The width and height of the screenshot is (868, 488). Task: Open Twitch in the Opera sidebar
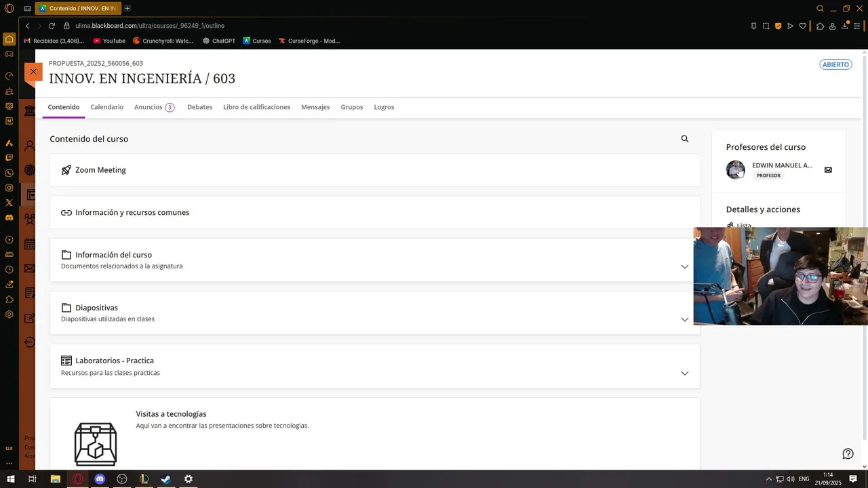pos(9,158)
